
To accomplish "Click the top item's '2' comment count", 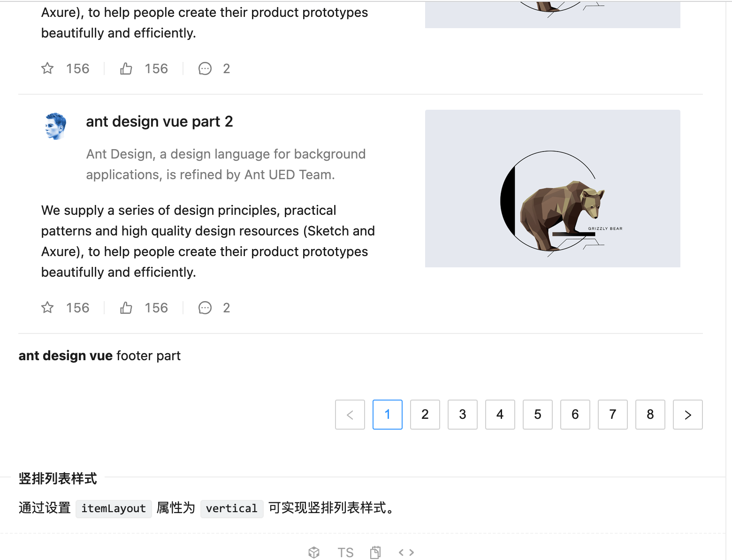I will (227, 68).
